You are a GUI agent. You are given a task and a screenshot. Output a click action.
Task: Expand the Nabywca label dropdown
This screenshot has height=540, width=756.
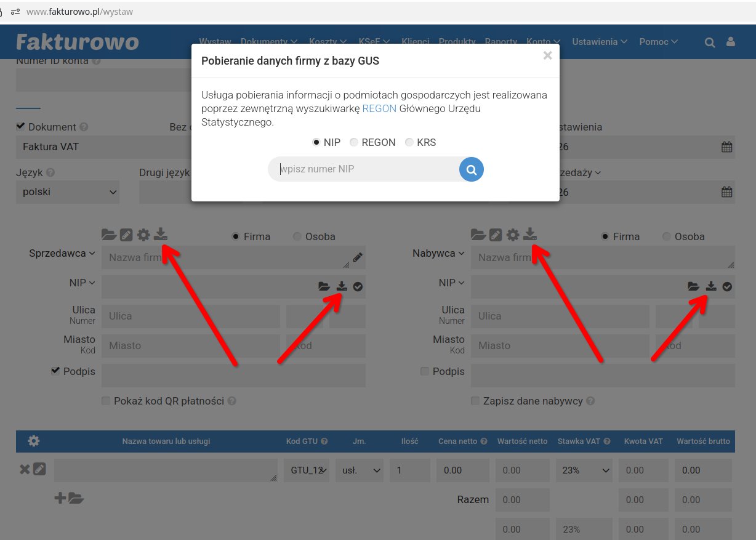(438, 253)
